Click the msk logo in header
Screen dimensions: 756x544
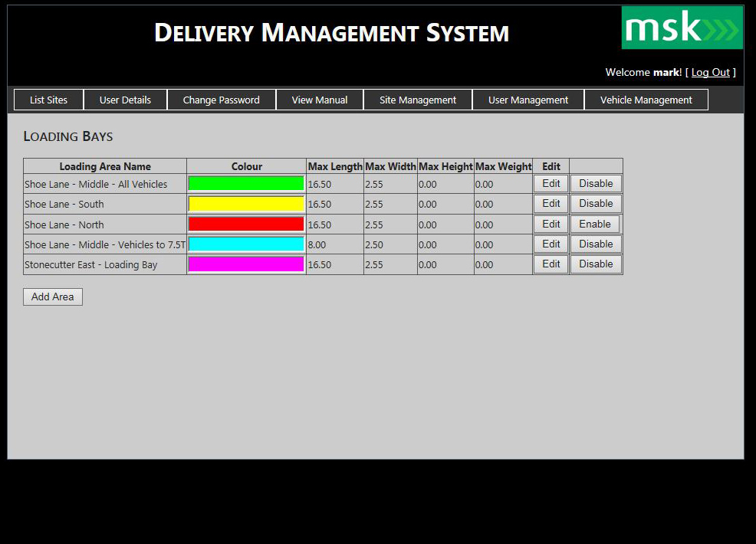[x=682, y=28]
